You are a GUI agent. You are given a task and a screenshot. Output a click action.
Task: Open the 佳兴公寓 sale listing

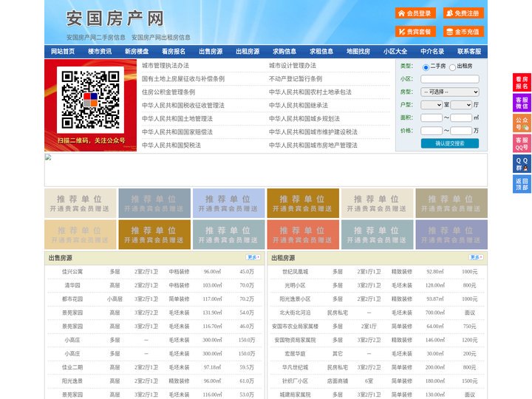pyautogui.click(x=72, y=272)
